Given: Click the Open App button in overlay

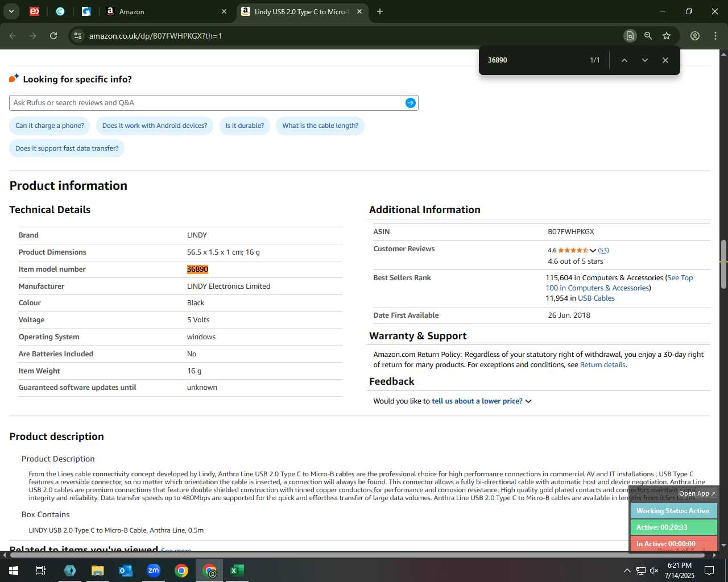Looking at the screenshot, I should (697, 493).
